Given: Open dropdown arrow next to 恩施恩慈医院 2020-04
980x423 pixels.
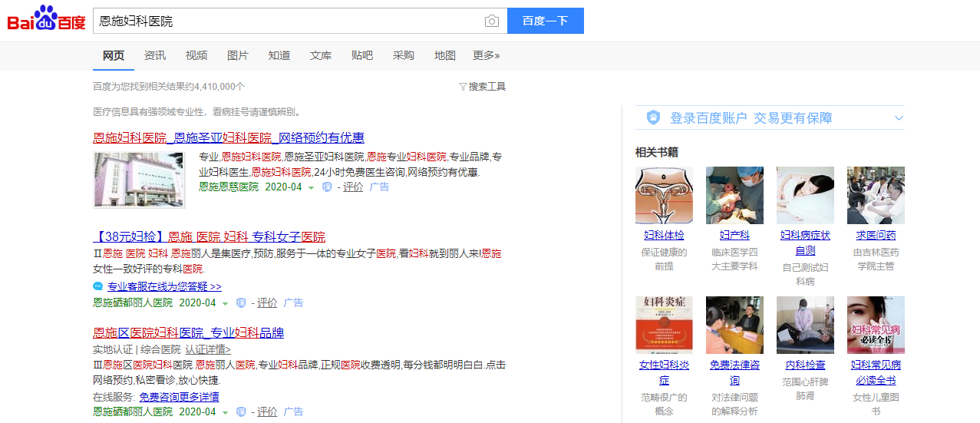Looking at the screenshot, I should (x=311, y=187).
